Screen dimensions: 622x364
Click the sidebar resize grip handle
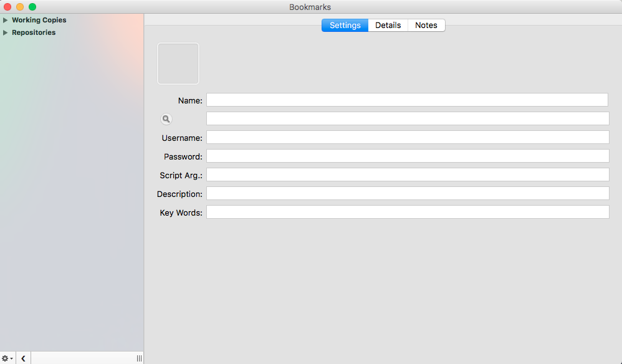point(139,358)
